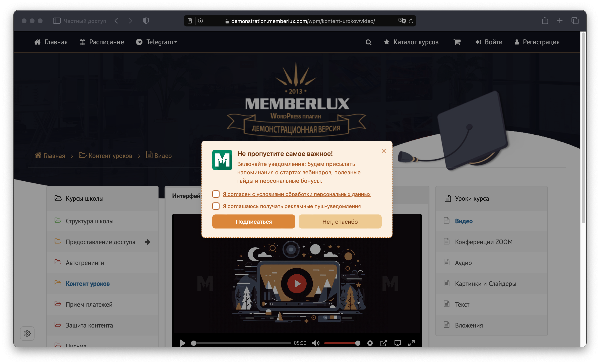Check the personal data processing consent box
The image size is (600, 364).
[x=216, y=194]
